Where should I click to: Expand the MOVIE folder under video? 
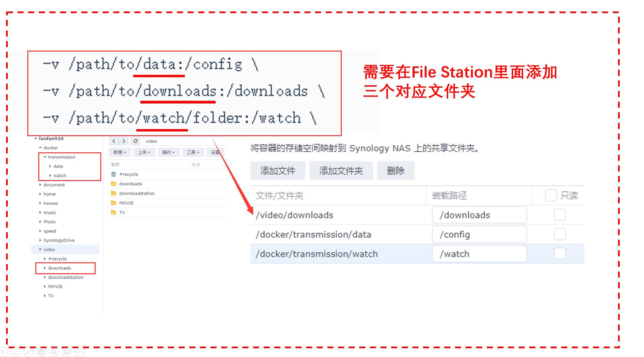[x=45, y=287]
